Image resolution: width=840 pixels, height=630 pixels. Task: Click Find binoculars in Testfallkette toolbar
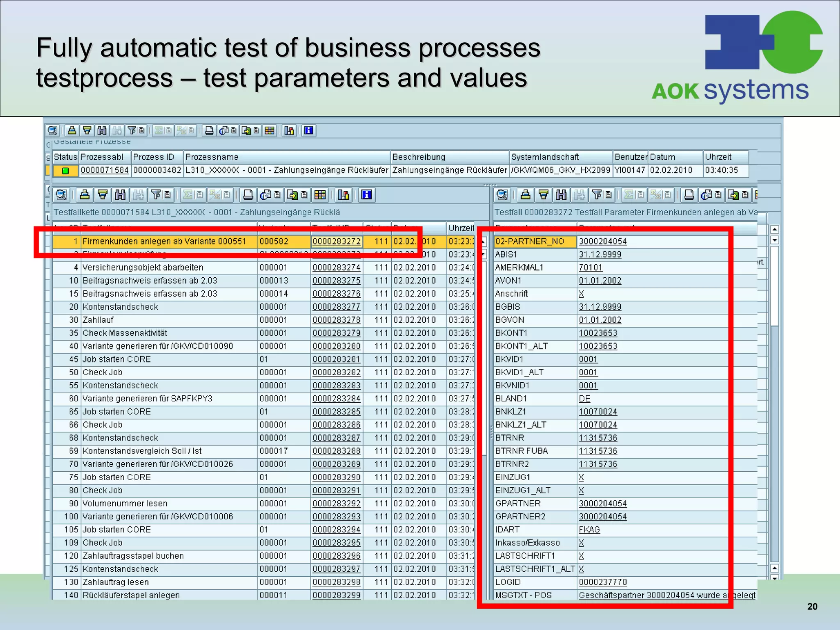[x=120, y=194]
